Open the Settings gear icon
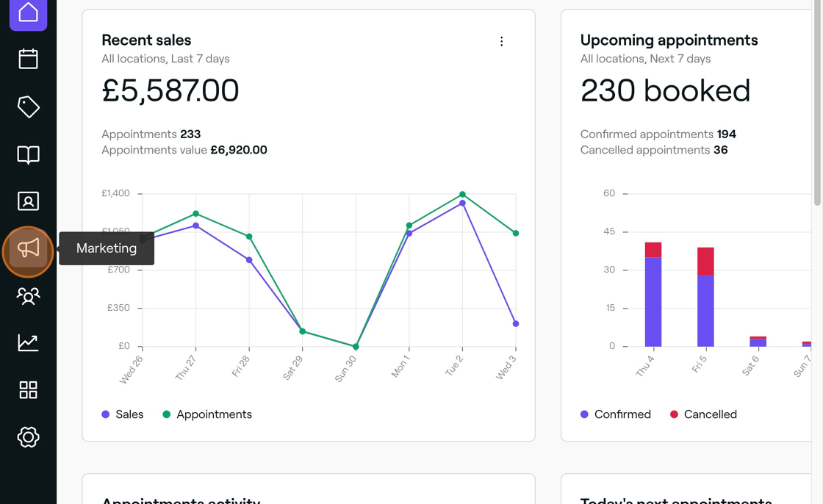823x504 pixels. (29, 437)
